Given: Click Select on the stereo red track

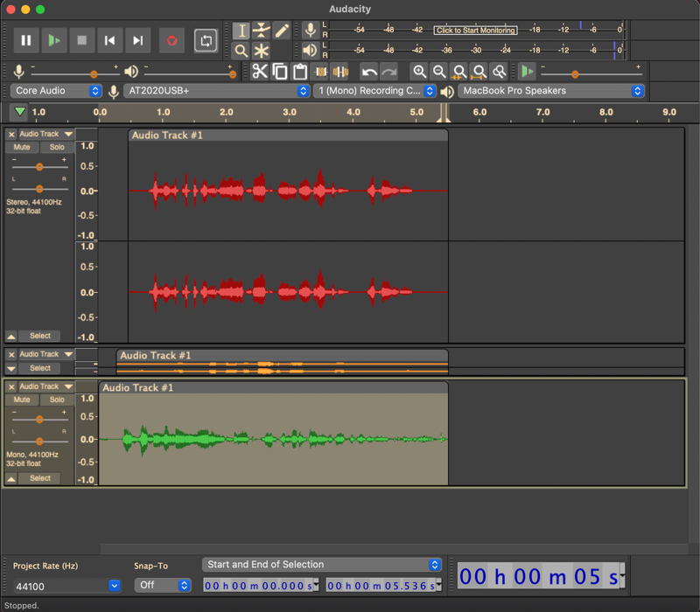Looking at the screenshot, I should (39, 336).
